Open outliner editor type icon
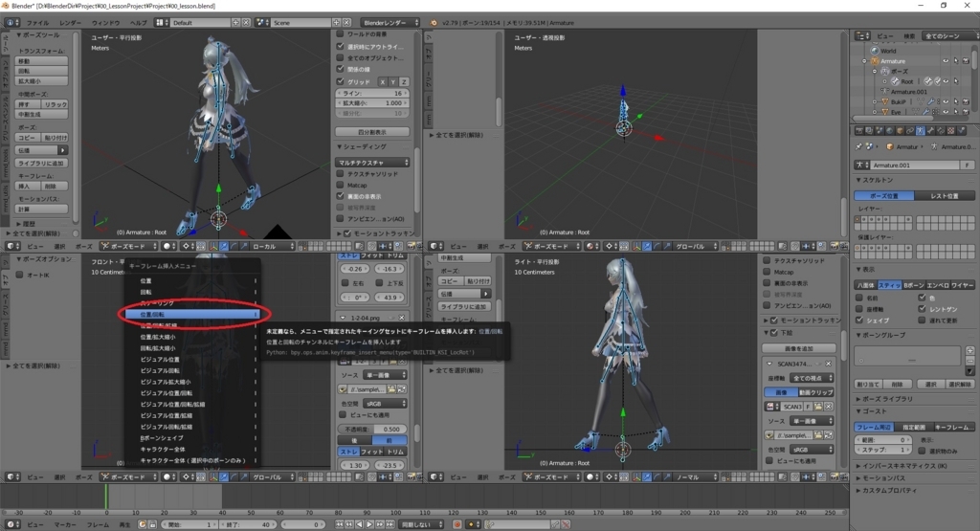The image size is (980, 531). pos(862,35)
